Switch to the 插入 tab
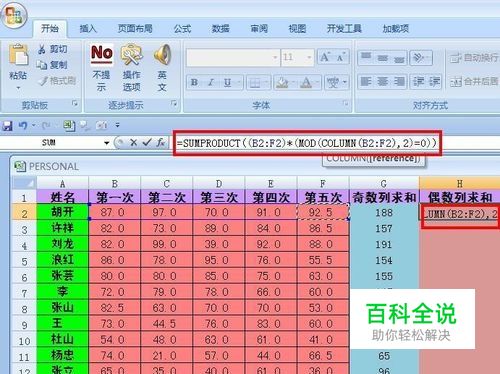The image size is (500, 374). pyautogui.click(x=88, y=29)
